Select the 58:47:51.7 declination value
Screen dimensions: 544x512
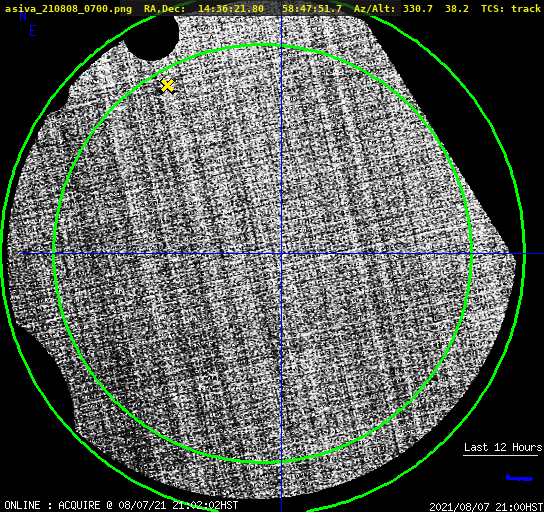click(312, 8)
